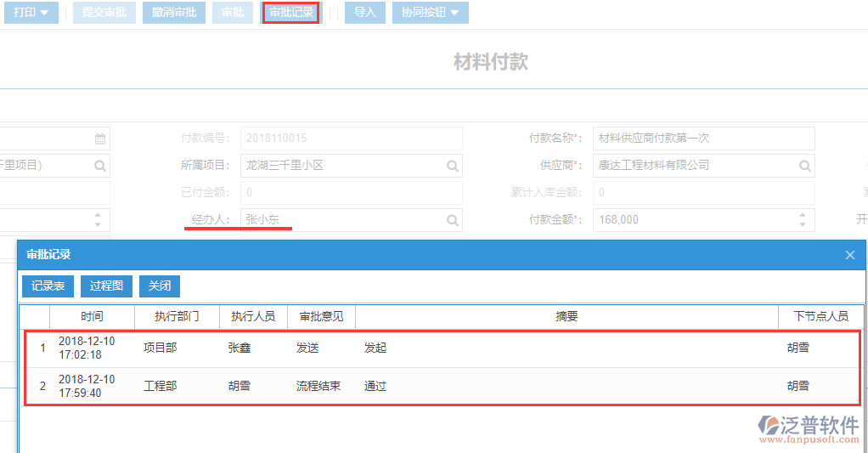The height and width of the screenshot is (453, 868).
Task: Click 项目部 cell in the table
Action: [x=160, y=348]
